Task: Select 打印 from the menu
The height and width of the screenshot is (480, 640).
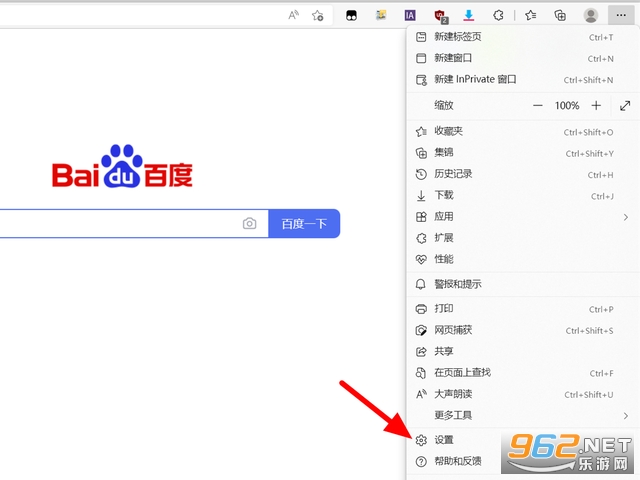Action: (523, 309)
